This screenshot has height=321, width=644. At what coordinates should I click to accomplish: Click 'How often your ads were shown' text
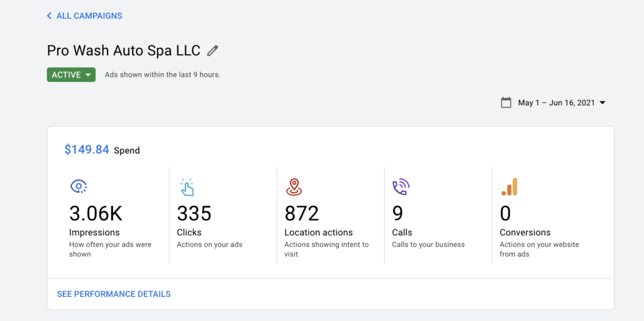(110, 249)
